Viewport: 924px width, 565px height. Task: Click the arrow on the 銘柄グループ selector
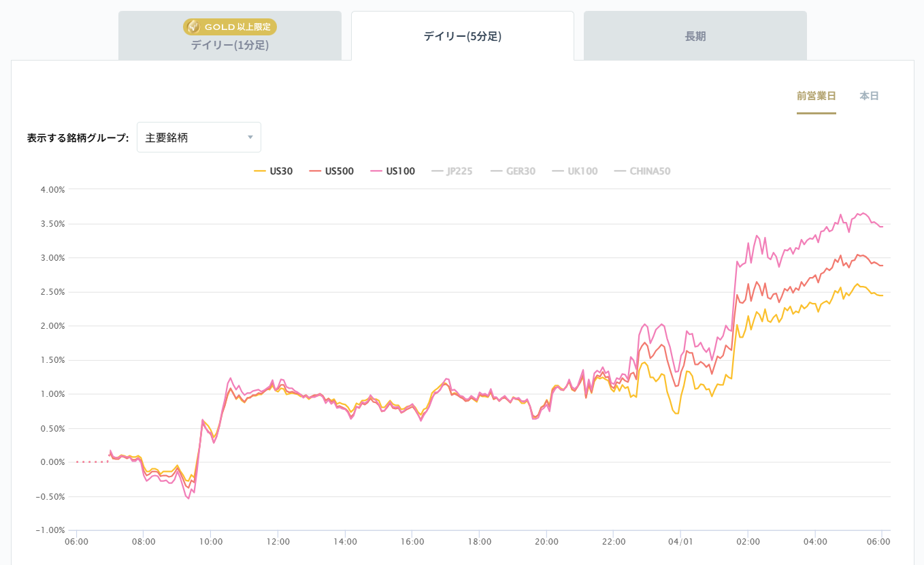250,138
